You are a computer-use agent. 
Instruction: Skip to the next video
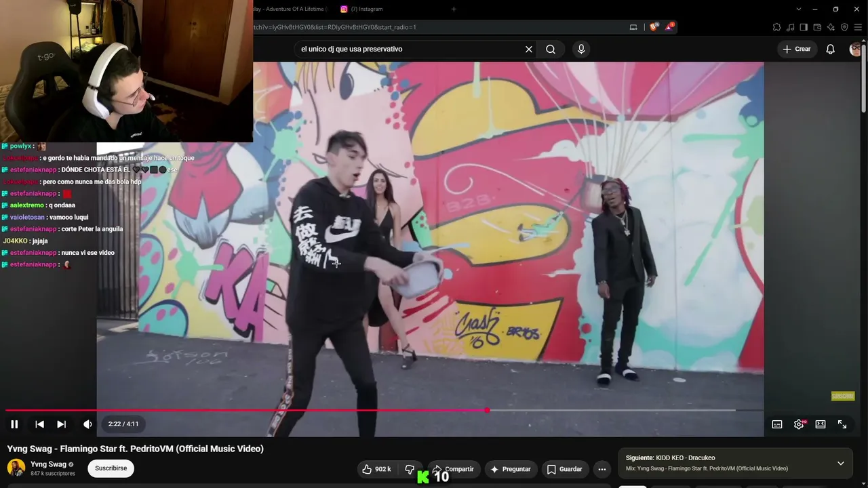click(61, 424)
